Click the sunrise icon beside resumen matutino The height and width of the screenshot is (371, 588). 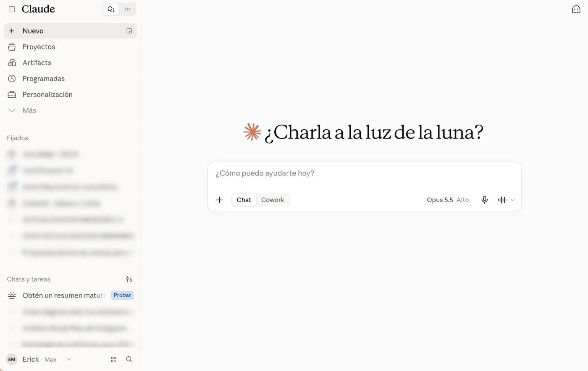12,295
